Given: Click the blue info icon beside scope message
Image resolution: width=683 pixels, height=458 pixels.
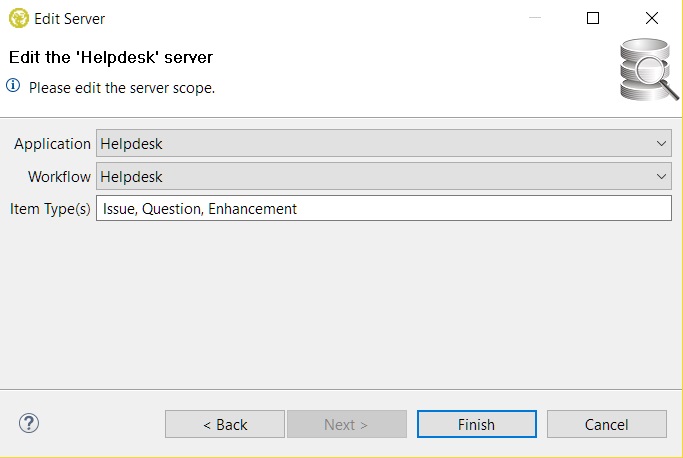Looking at the screenshot, I should [x=14, y=87].
